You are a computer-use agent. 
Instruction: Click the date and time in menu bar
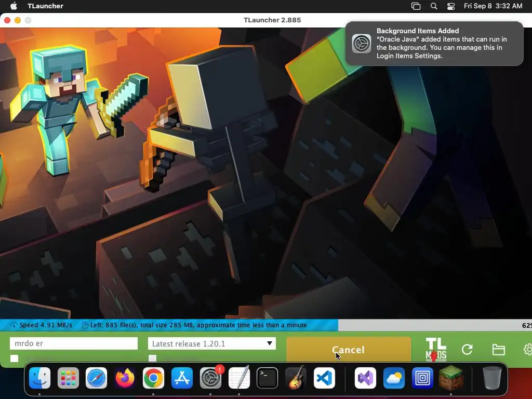(493, 6)
